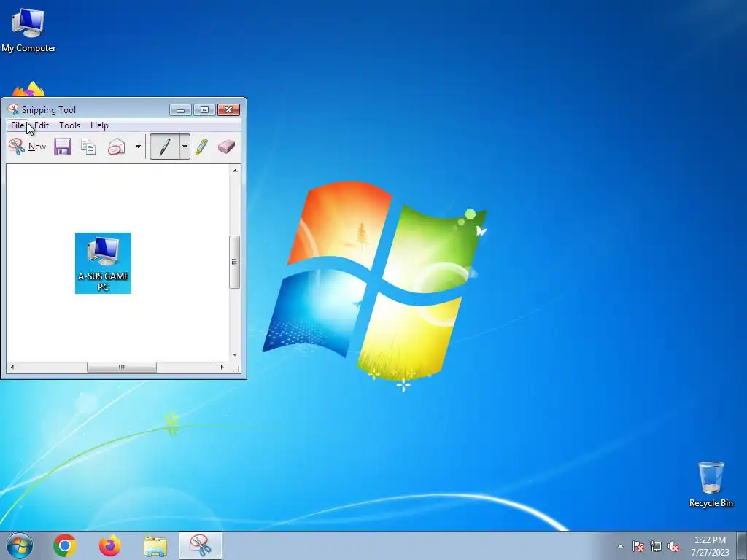Viewport: 747px width, 560px height.
Task: Open the Windows Start orb
Action: 20,545
